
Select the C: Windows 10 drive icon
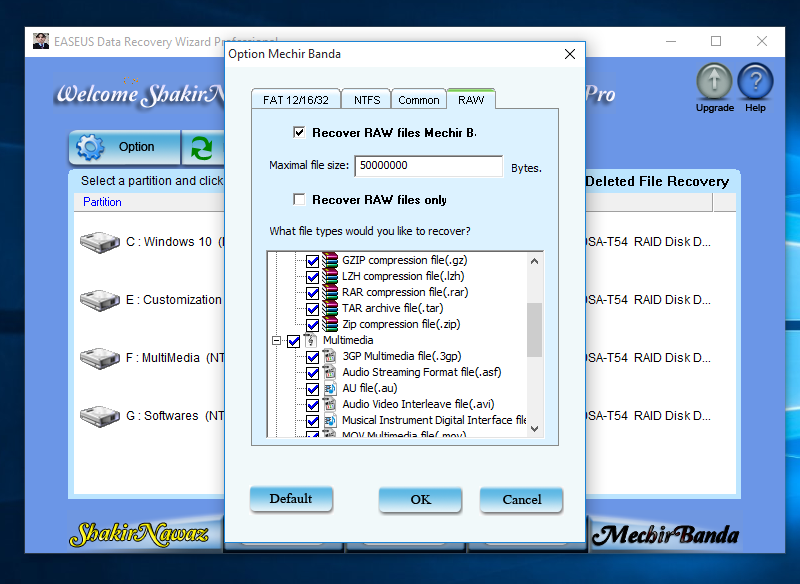[99, 242]
